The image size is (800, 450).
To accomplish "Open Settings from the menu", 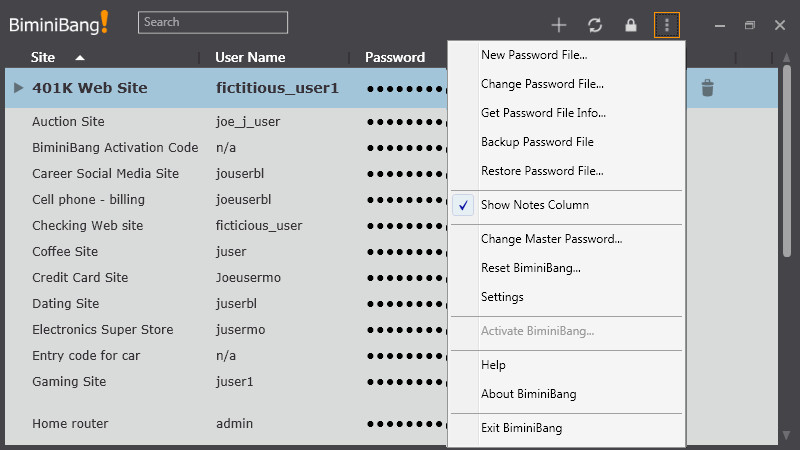I will pyautogui.click(x=502, y=297).
